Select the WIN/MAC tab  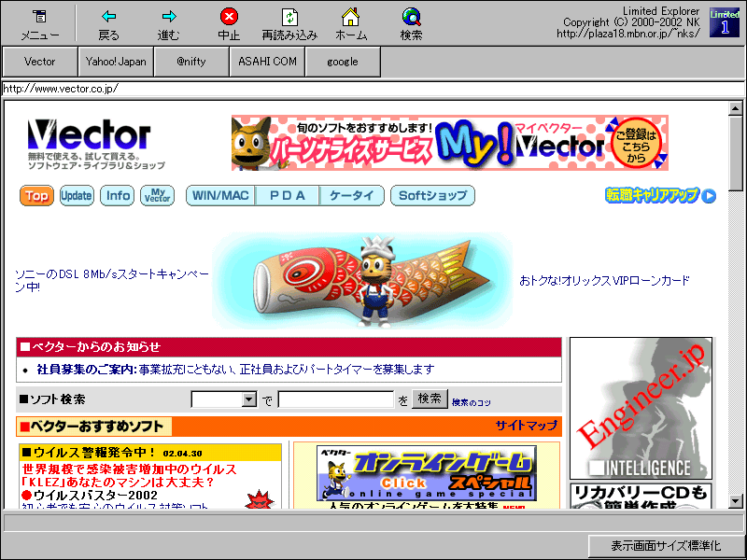click(x=220, y=196)
